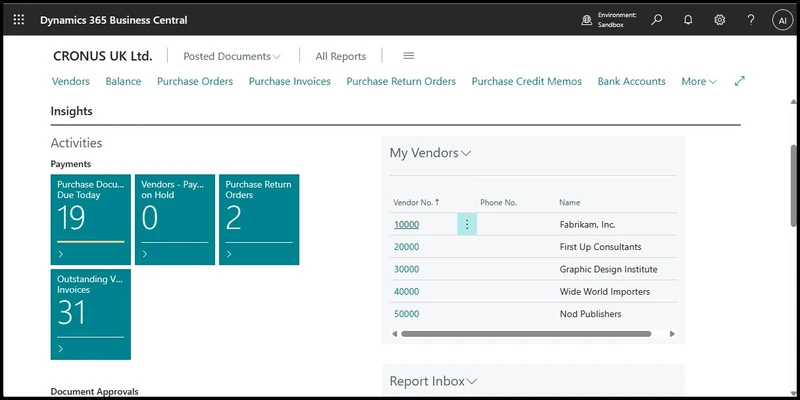Go to Purchase Credit Memos
This screenshot has width=800, height=400.
(527, 81)
